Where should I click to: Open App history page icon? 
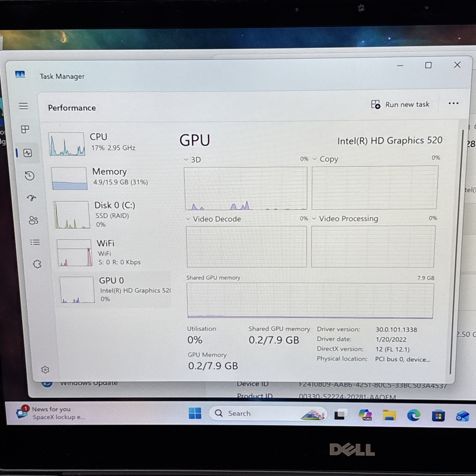click(x=29, y=176)
